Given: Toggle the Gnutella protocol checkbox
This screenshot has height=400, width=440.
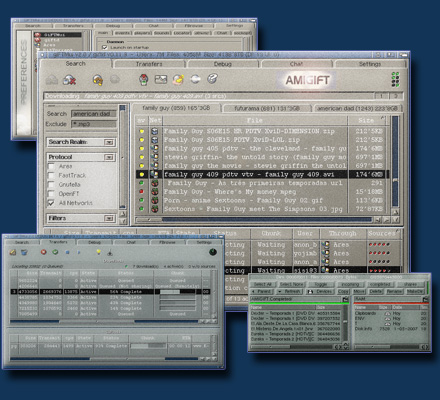Looking at the screenshot, I should (x=51, y=184).
